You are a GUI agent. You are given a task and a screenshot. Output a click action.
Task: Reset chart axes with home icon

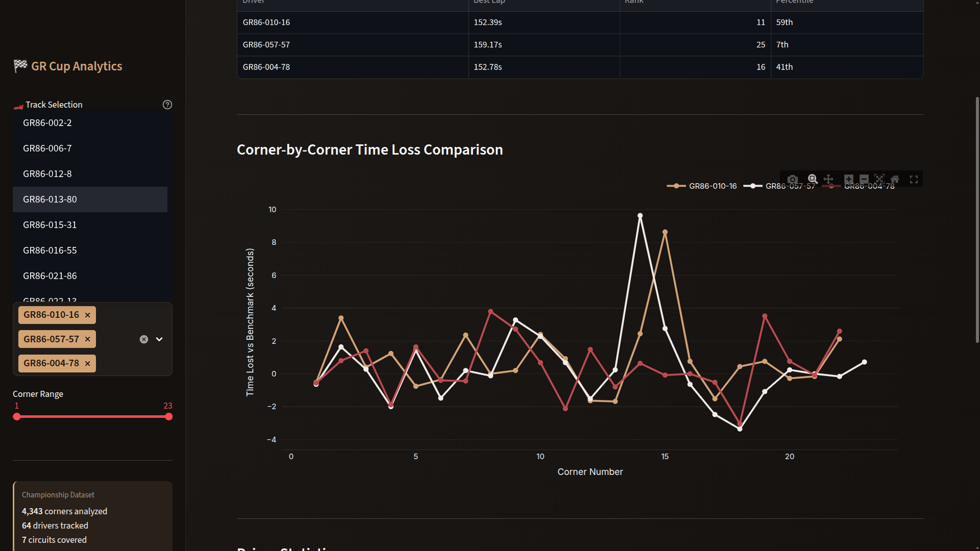pyautogui.click(x=895, y=180)
